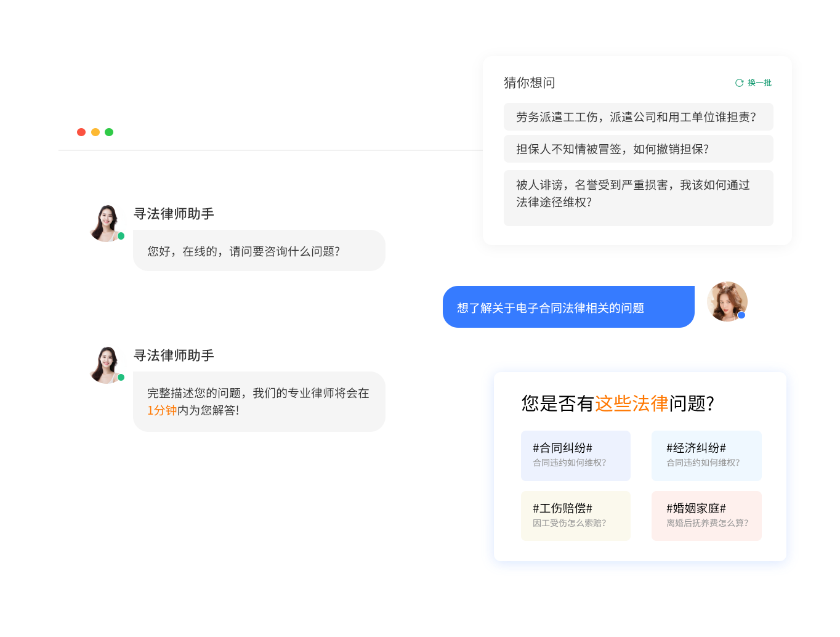840x637 pixels.
Task: Click the 猜你想问 panel heading
Action: [530, 83]
